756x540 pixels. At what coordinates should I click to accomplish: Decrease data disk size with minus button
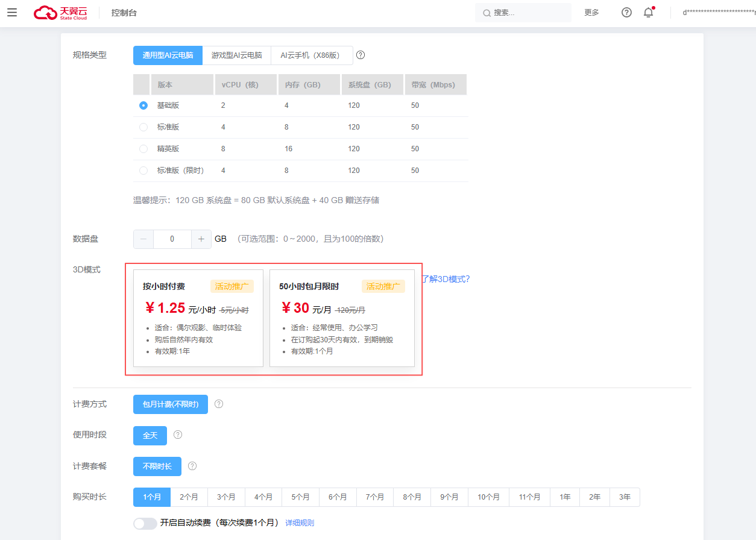(143, 239)
